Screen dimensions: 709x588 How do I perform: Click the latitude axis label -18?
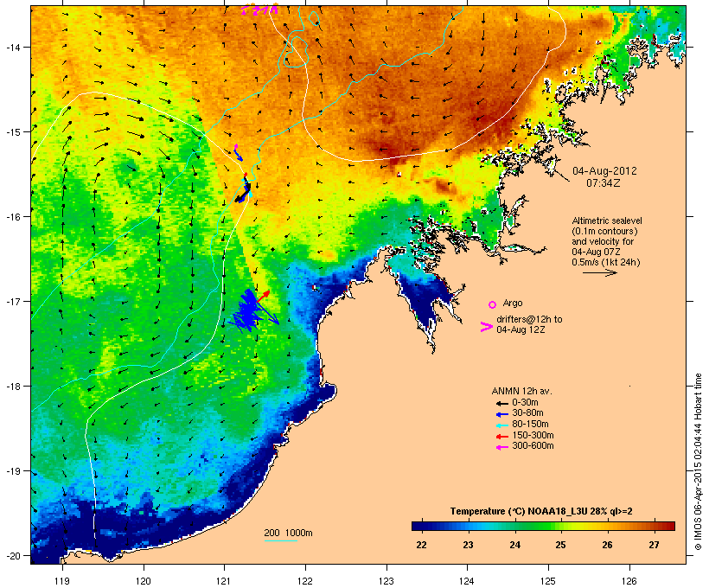click(12, 387)
